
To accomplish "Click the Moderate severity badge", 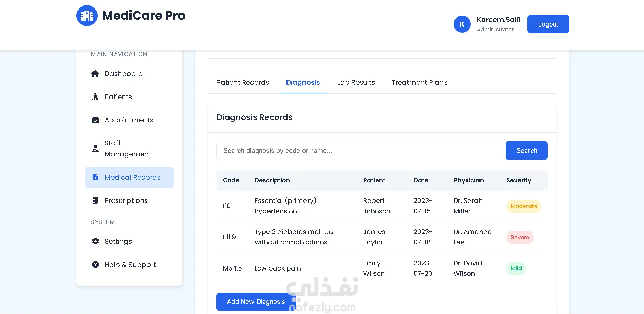I will coord(524,206).
